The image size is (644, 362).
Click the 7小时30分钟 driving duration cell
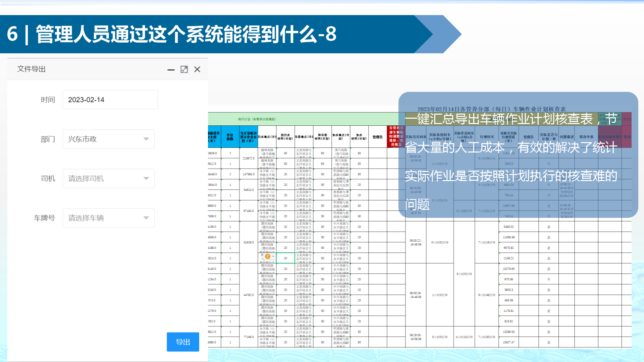coord(487,337)
